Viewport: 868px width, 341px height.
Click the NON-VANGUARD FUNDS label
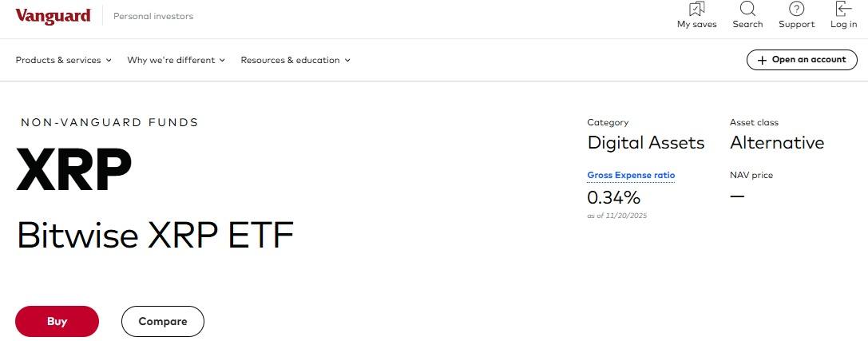(x=109, y=122)
